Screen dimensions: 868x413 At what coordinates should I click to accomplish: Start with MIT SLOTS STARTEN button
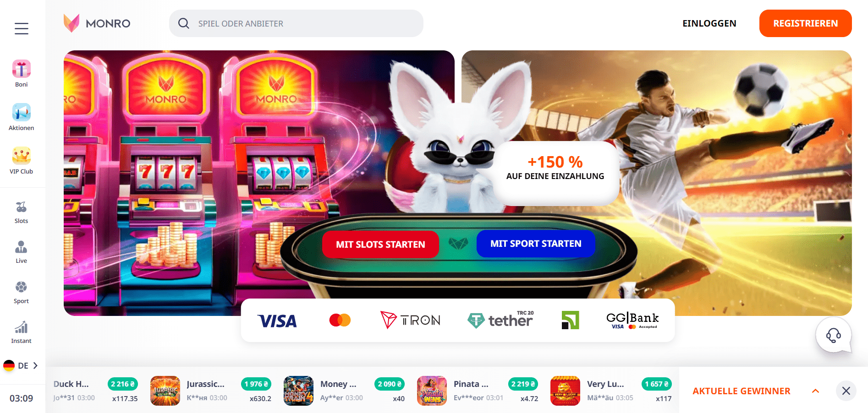click(380, 245)
